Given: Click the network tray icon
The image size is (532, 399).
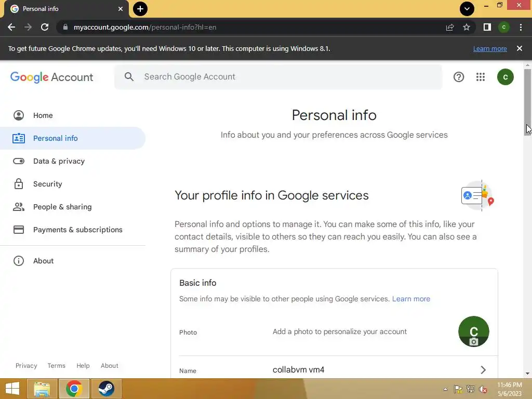Looking at the screenshot, I should coord(471,389).
